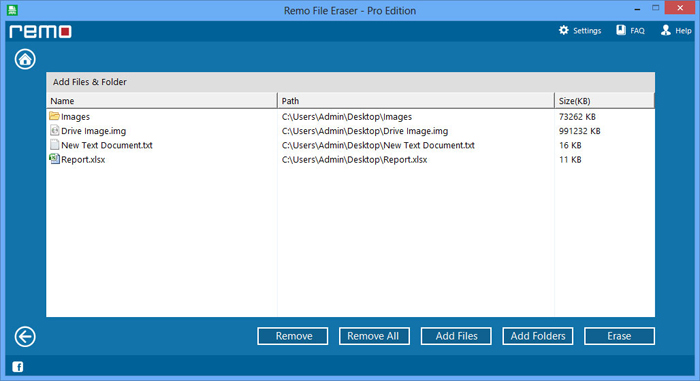Click the 16 KB size cell
The image size is (700, 381).
[x=570, y=145]
